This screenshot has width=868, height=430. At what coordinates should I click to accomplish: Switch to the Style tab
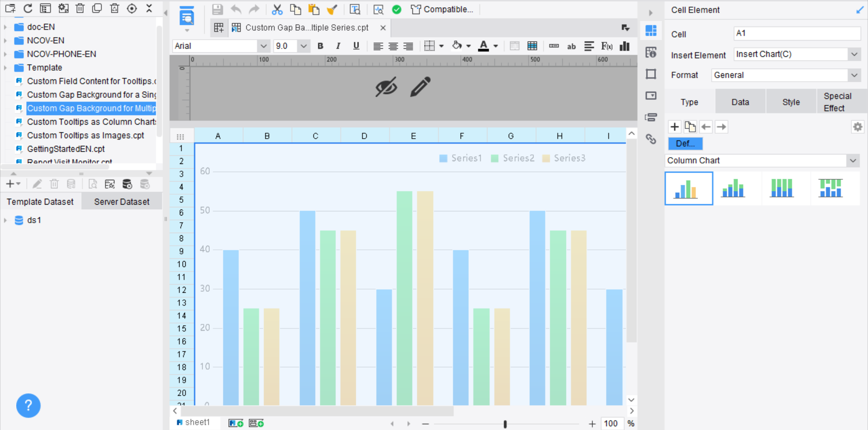pos(791,102)
